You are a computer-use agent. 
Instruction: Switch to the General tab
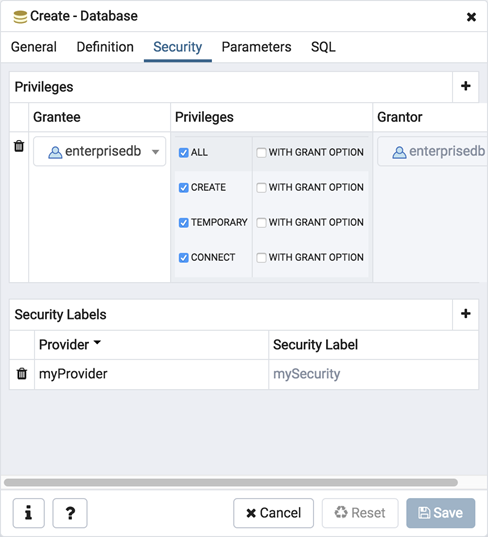(x=34, y=47)
